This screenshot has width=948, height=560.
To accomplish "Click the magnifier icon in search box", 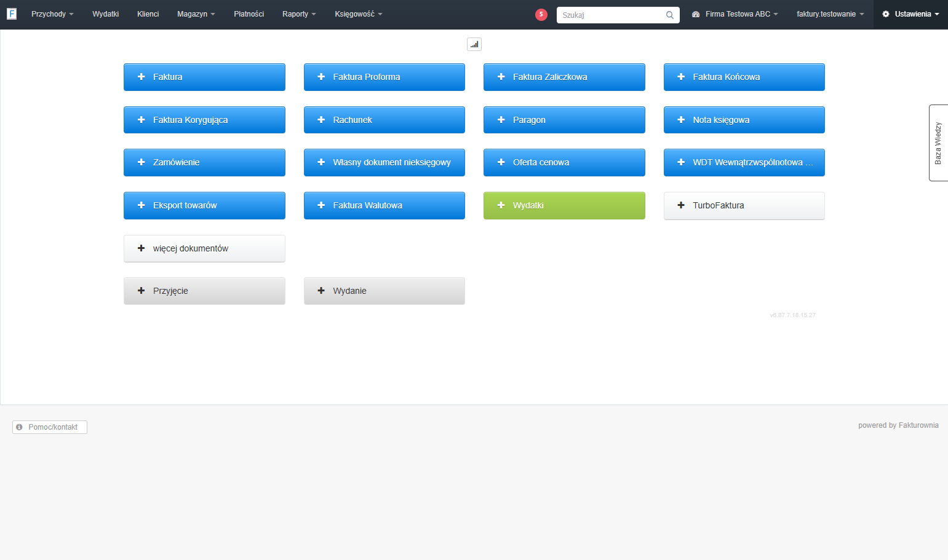I will tap(670, 15).
